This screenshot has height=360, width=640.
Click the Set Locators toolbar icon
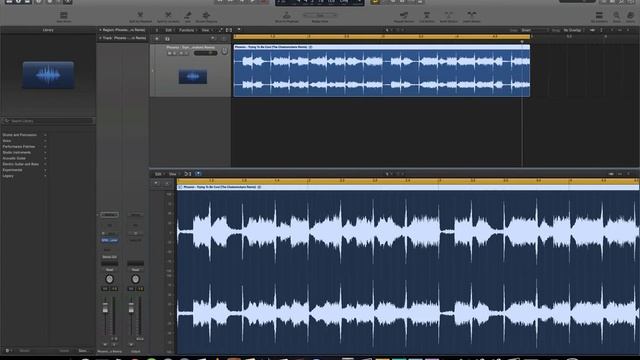point(599,16)
